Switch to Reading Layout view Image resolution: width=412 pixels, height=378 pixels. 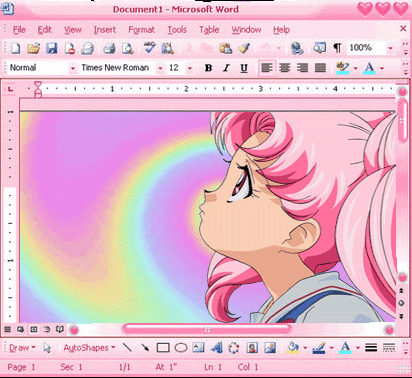coord(60,329)
